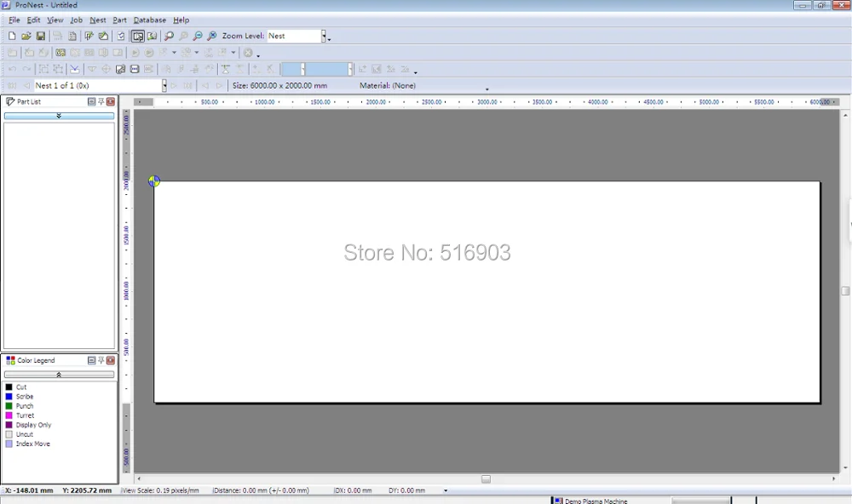Click the Uncut color swatch
This screenshot has width=852, height=504.
9,434
